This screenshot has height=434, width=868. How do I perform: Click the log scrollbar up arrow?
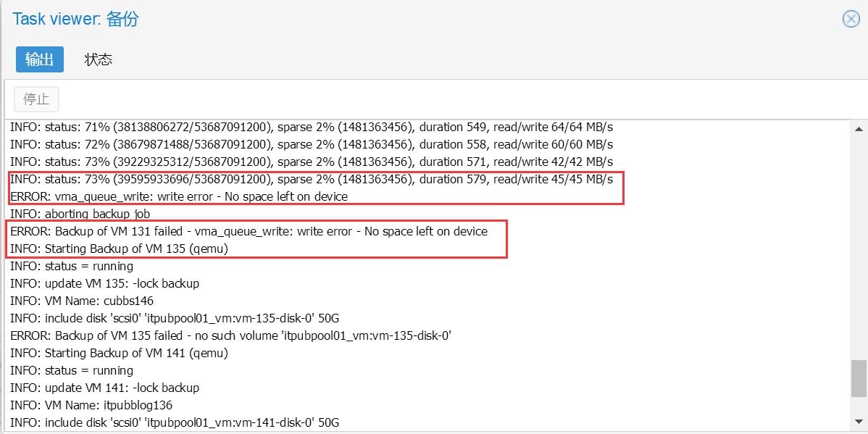859,129
